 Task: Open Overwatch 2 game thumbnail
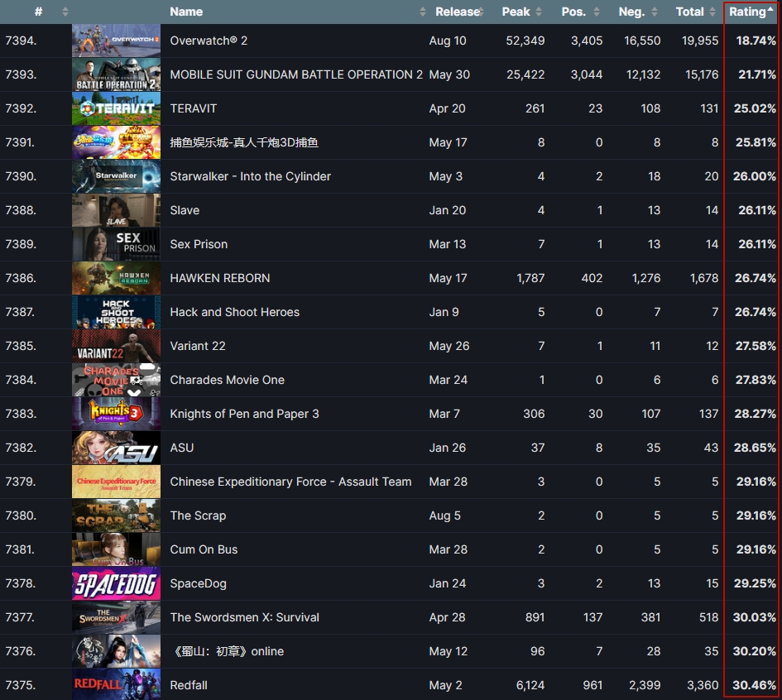(x=116, y=41)
